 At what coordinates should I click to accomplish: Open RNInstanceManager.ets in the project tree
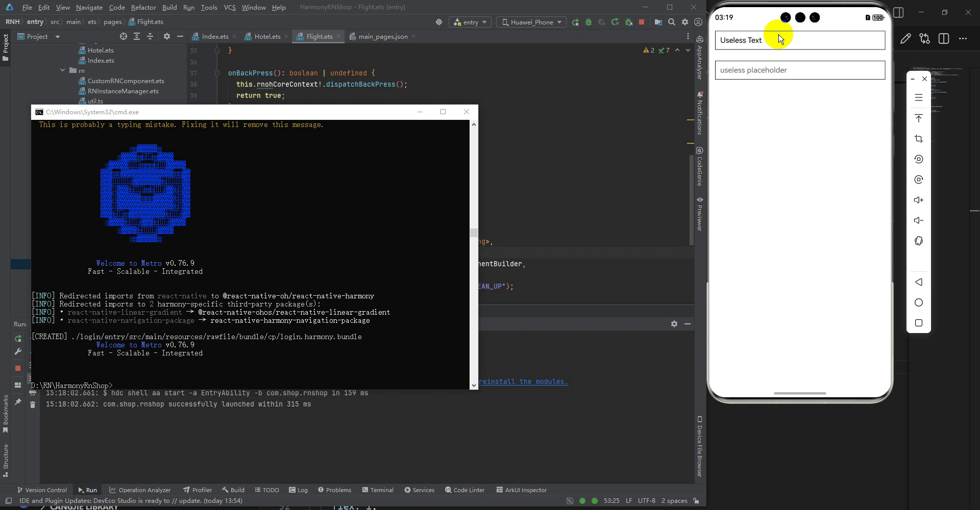click(123, 91)
